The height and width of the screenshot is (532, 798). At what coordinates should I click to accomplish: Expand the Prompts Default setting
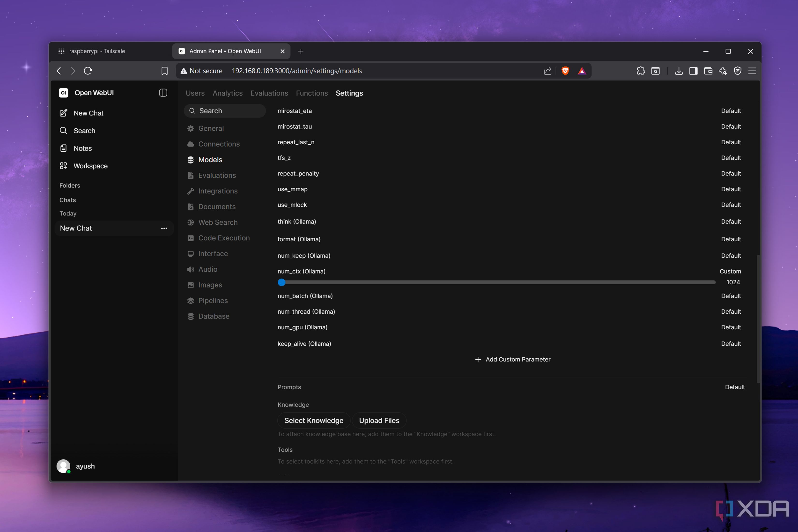[x=735, y=387]
